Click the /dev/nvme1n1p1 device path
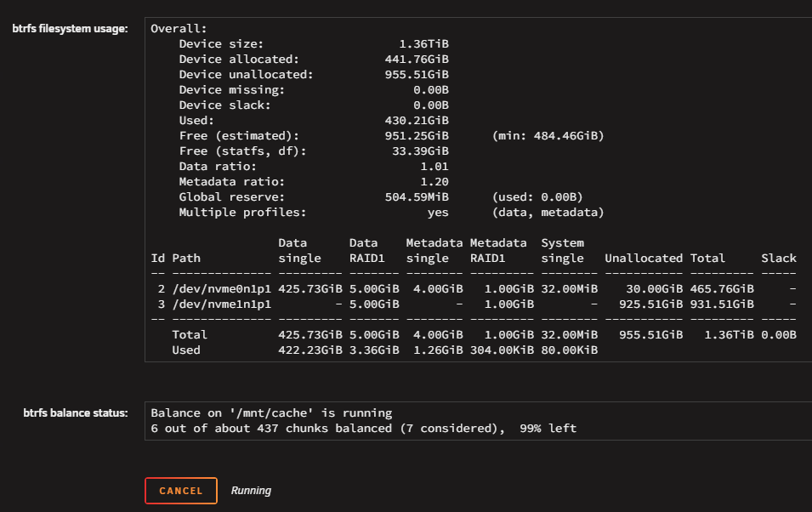The image size is (812, 512). [x=222, y=304]
